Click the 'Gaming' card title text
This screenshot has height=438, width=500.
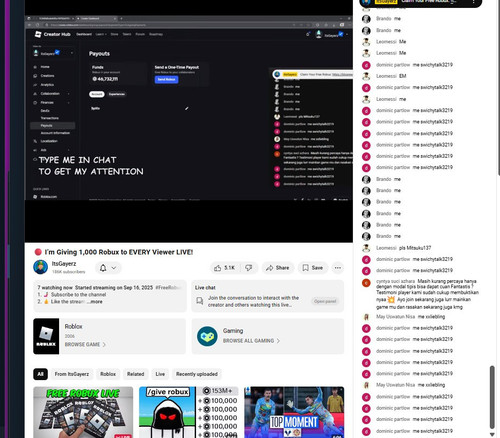233,331
